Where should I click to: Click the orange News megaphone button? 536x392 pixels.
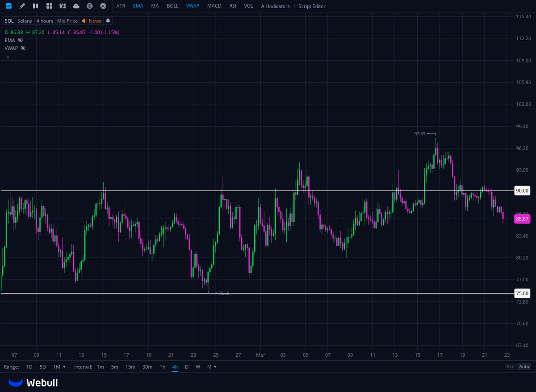[x=92, y=21]
